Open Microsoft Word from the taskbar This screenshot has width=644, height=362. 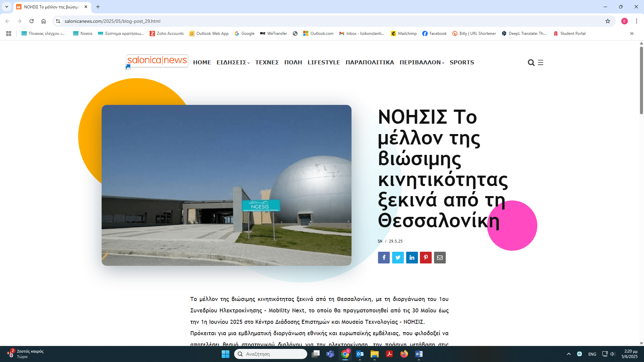(x=419, y=354)
